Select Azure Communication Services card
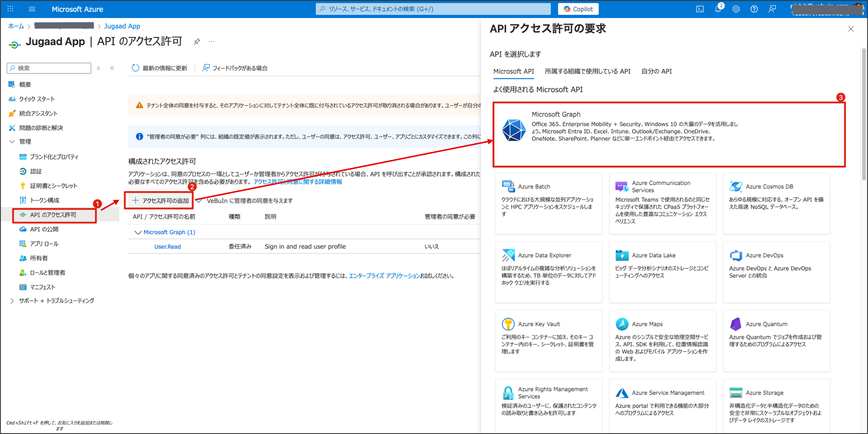 pyautogui.click(x=663, y=203)
